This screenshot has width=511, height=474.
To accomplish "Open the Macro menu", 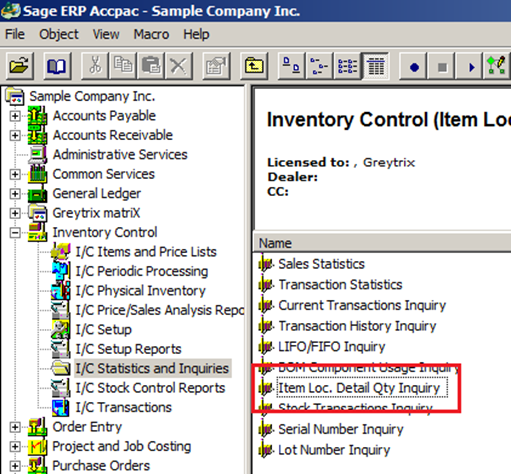I will pos(151,34).
